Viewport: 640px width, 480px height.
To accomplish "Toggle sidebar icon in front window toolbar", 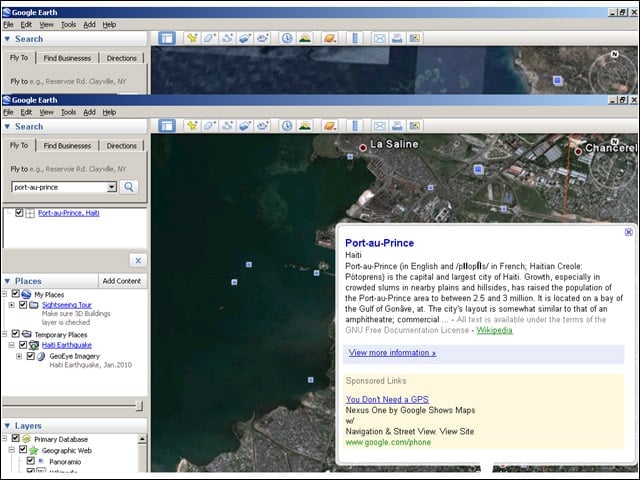I will pyautogui.click(x=167, y=126).
